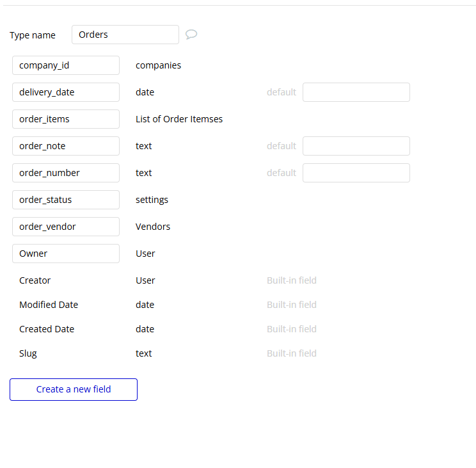The width and height of the screenshot is (476, 468).
Task: Click the Modified Date built-in field
Action: pyautogui.click(x=49, y=305)
